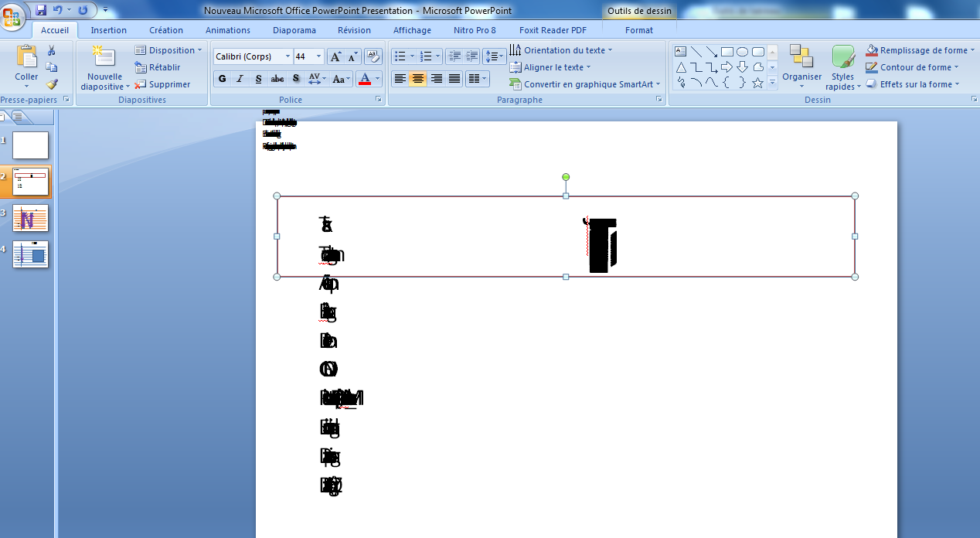Switch to the Révision tab
Viewport: 980px width, 538px height.
point(354,30)
